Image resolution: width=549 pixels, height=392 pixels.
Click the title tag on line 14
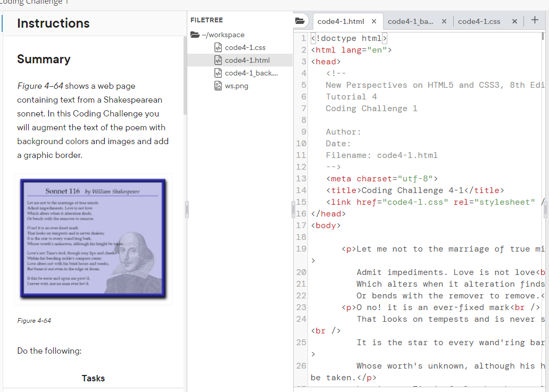[415, 190]
